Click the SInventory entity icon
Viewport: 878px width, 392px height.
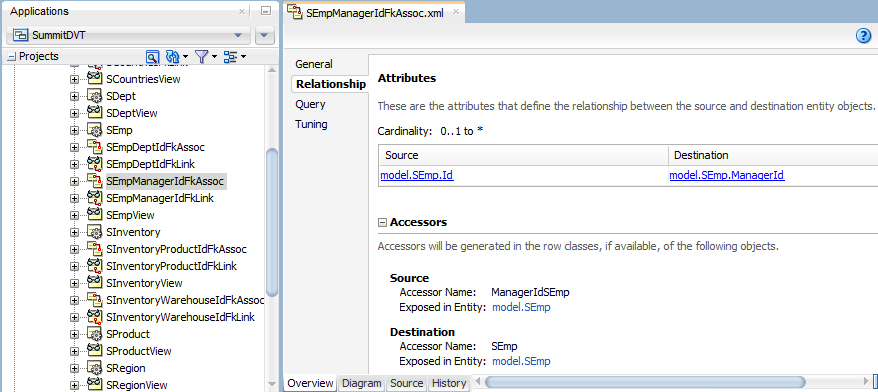(x=94, y=232)
